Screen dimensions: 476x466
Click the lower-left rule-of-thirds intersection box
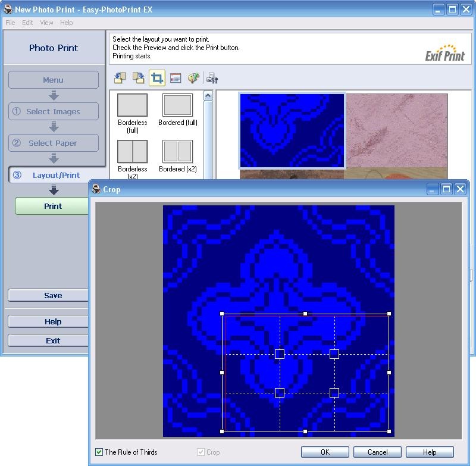[x=280, y=393]
